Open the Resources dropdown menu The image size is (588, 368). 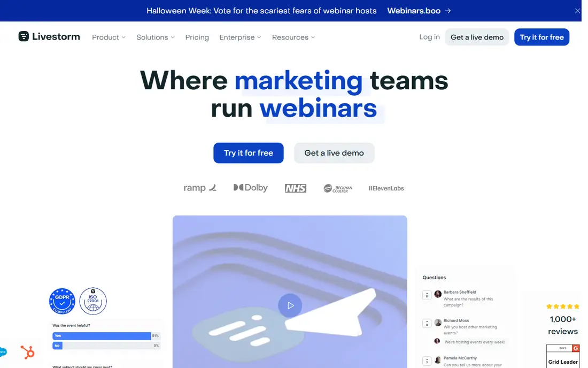pyautogui.click(x=293, y=37)
